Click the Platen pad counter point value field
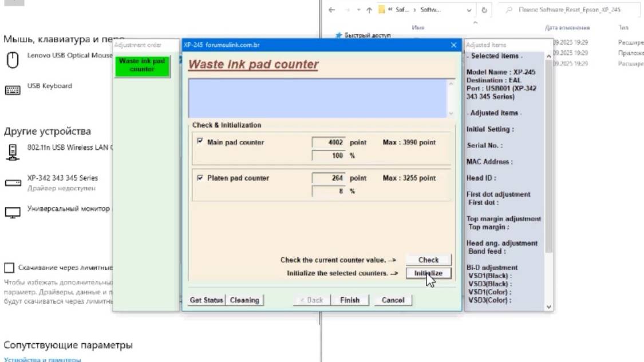Screen dimensions: 644x362 point(329,178)
